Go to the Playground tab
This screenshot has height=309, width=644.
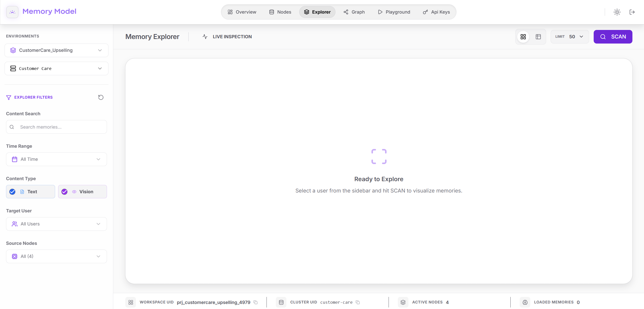394,12
